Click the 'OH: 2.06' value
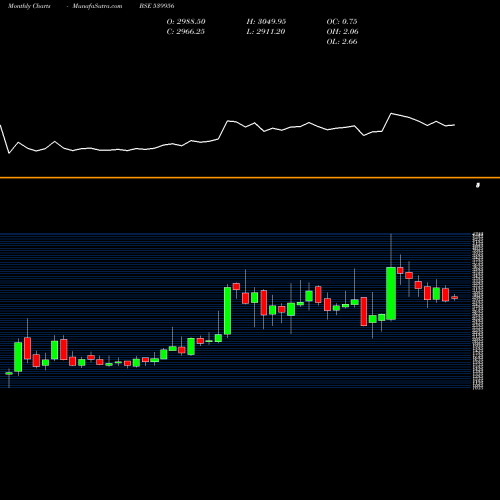Viewport: 500px width, 500px height. click(x=342, y=32)
